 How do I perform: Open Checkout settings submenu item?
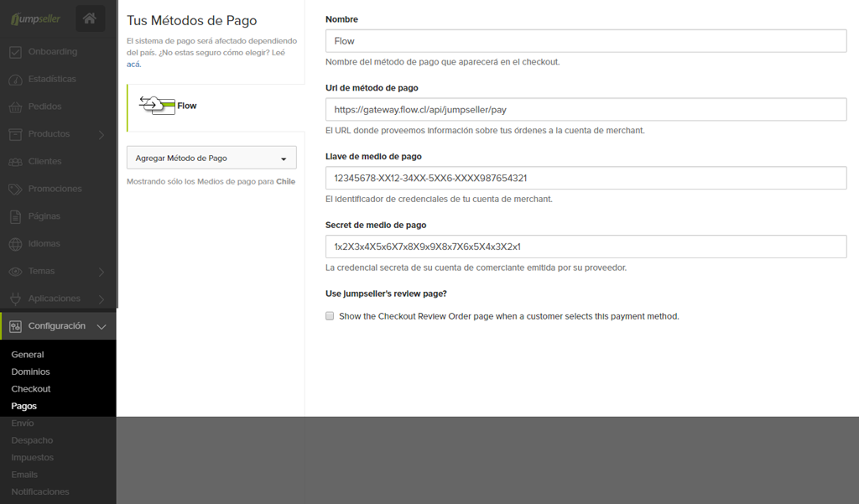click(31, 389)
